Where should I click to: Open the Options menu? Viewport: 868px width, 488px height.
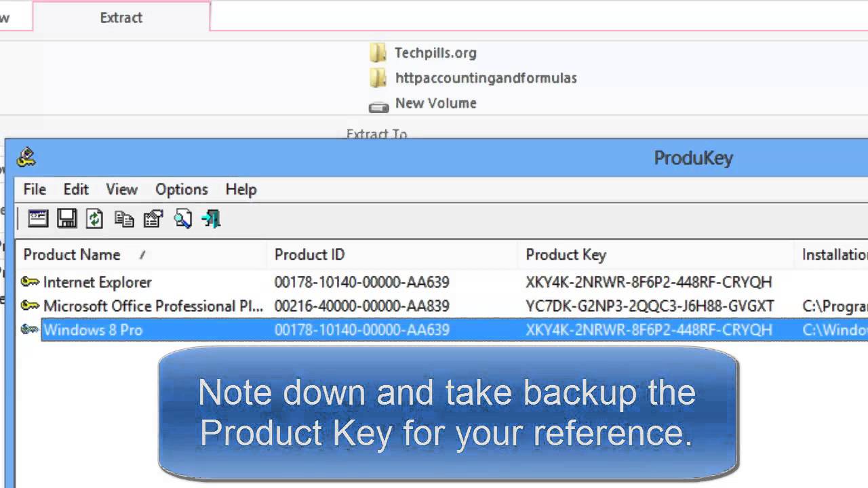click(x=181, y=189)
